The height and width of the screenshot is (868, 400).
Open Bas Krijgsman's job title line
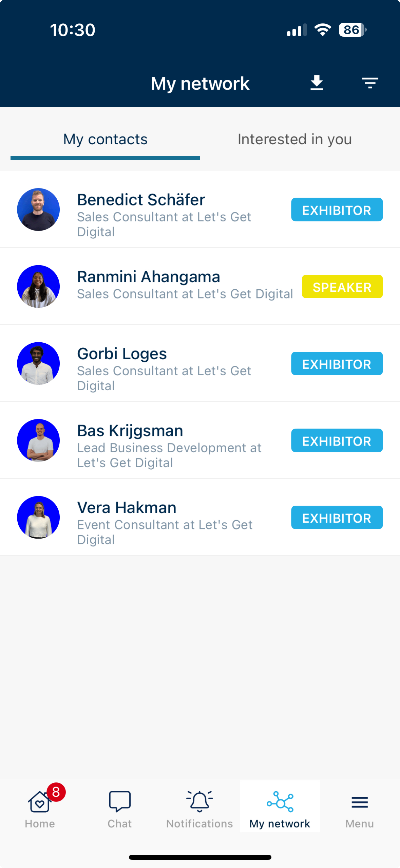point(169,455)
